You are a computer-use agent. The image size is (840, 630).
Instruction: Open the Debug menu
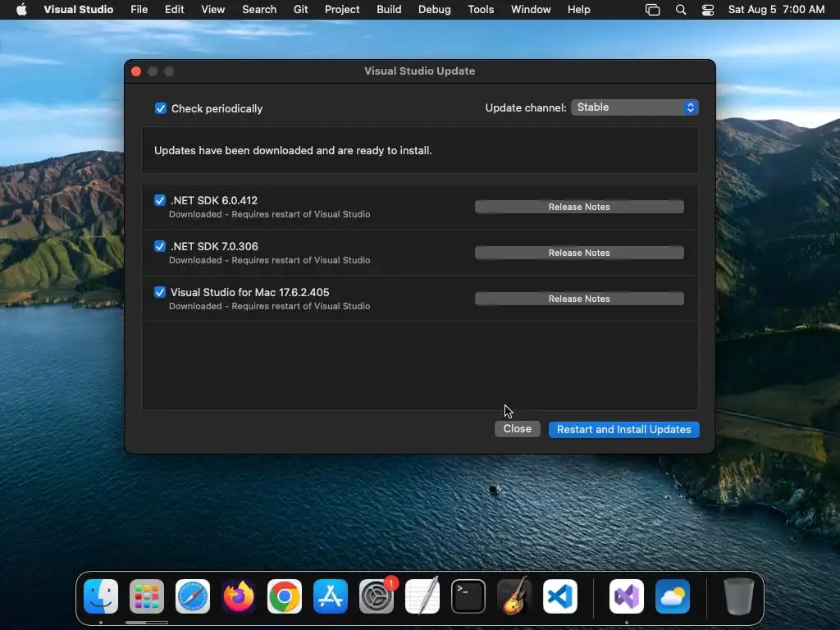pos(435,10)
